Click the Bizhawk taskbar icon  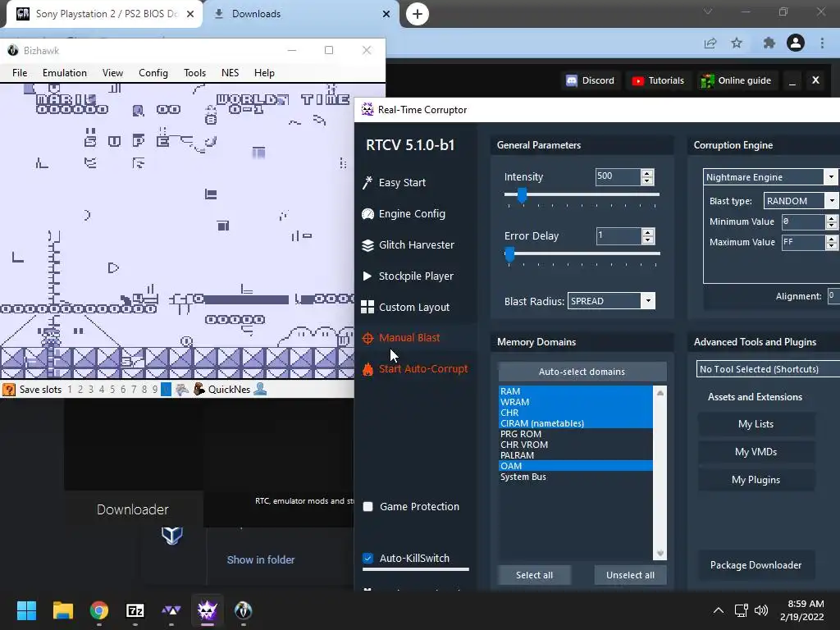243,610
